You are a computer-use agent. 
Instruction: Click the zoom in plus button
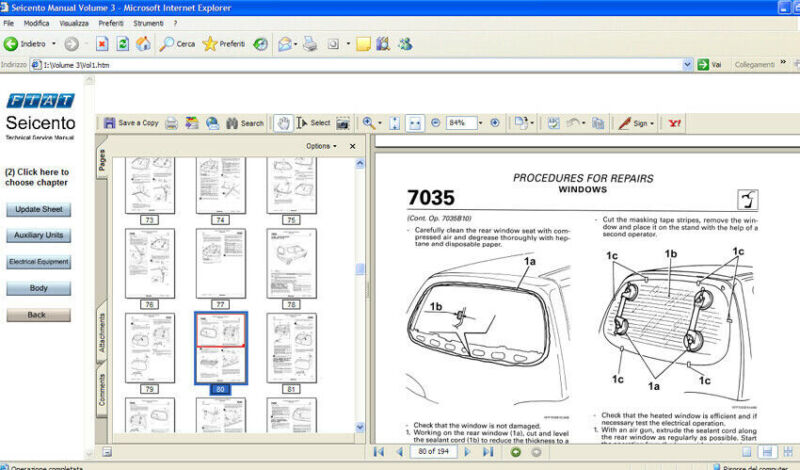point(494,123)
